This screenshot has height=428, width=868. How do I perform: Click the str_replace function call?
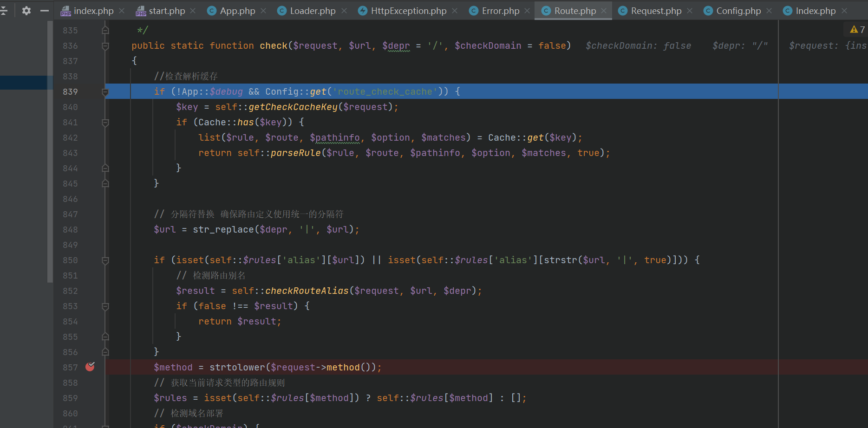pos(223,229)
